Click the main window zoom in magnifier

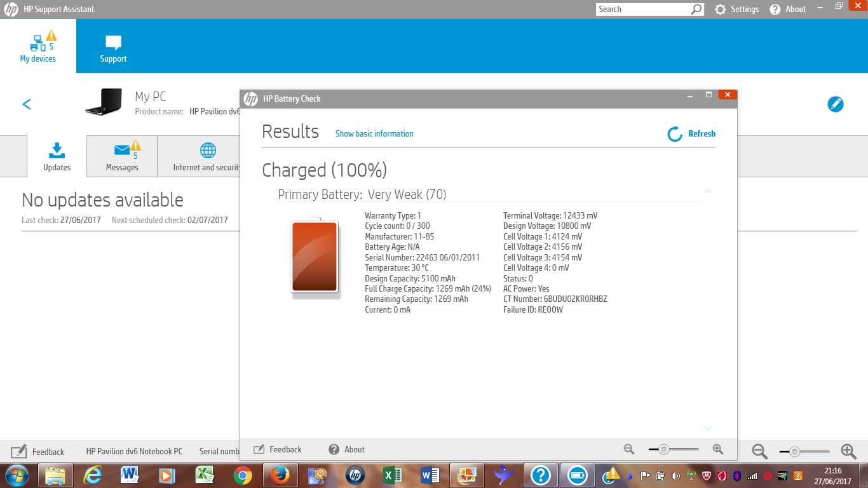click(848, 451)
